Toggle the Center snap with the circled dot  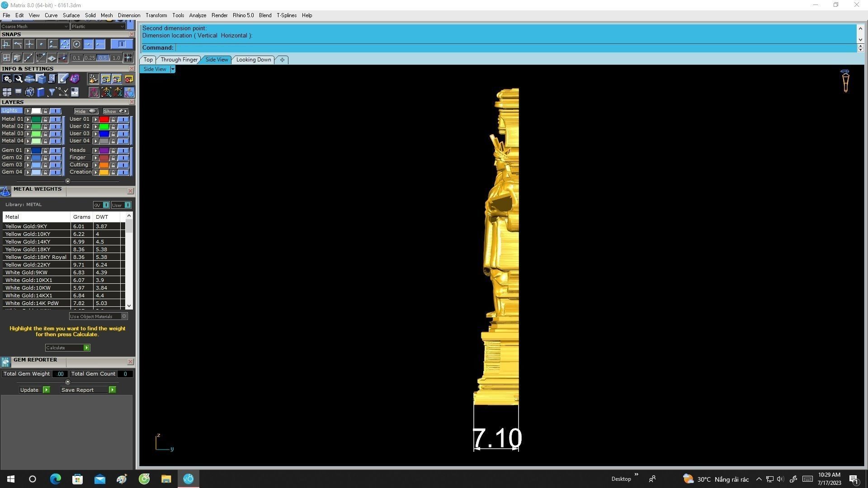click(x=76, y=44)
